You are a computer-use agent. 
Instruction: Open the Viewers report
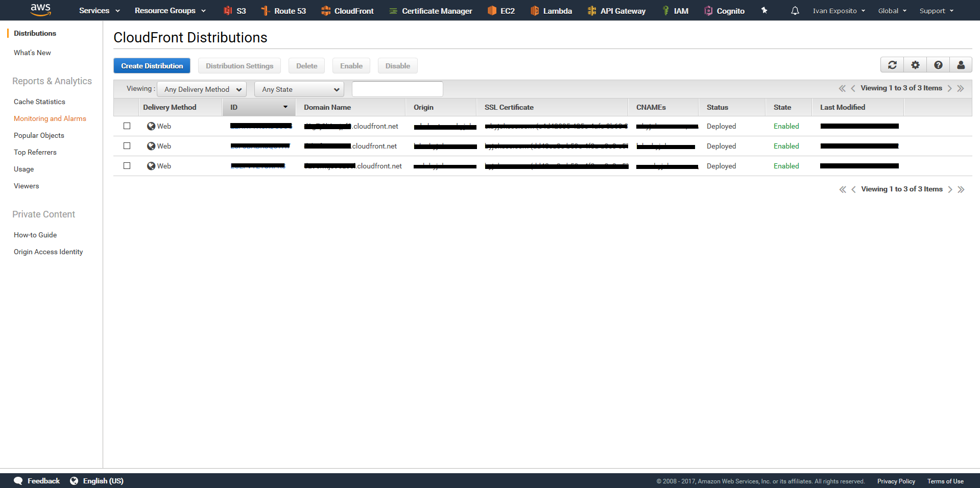pyautogui.click(x=26, y=186)
